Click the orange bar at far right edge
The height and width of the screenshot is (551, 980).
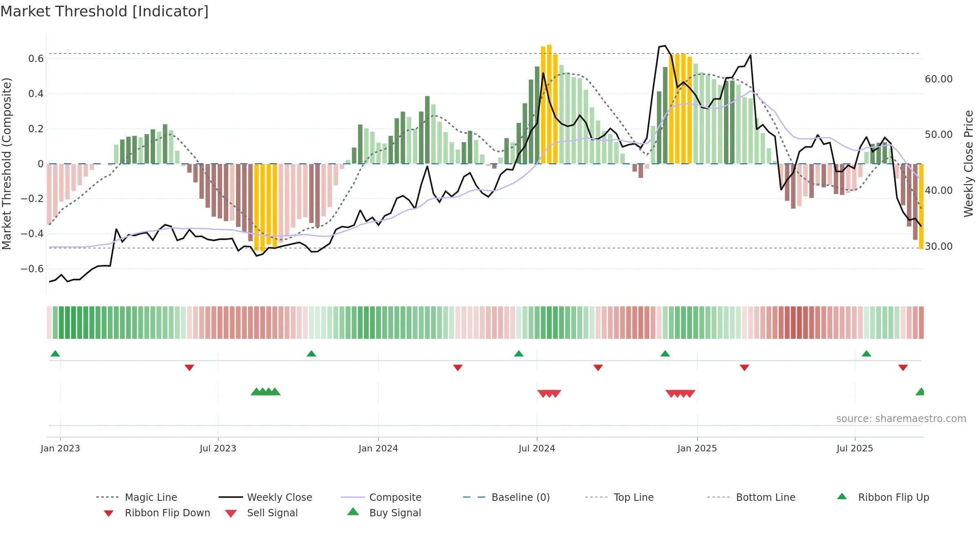[x=921, y=206]
